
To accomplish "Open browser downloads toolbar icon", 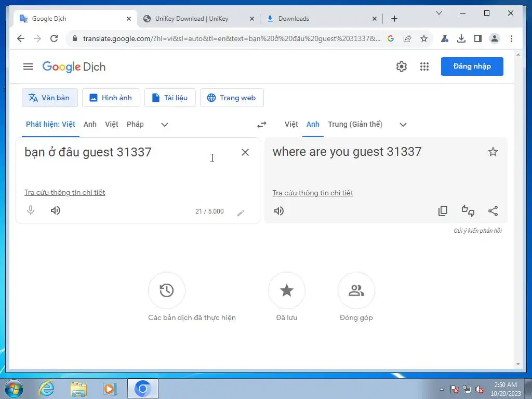I will (x=461, y=38).
